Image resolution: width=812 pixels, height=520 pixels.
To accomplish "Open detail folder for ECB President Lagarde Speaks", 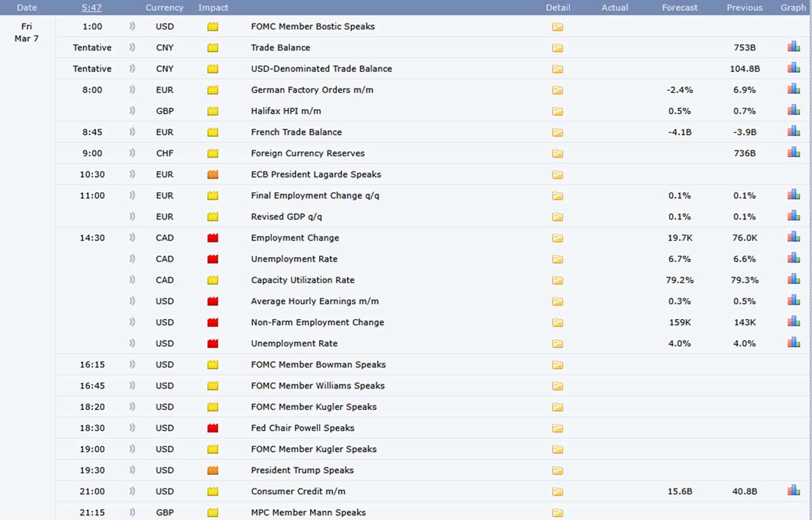I will coord(558,174).
